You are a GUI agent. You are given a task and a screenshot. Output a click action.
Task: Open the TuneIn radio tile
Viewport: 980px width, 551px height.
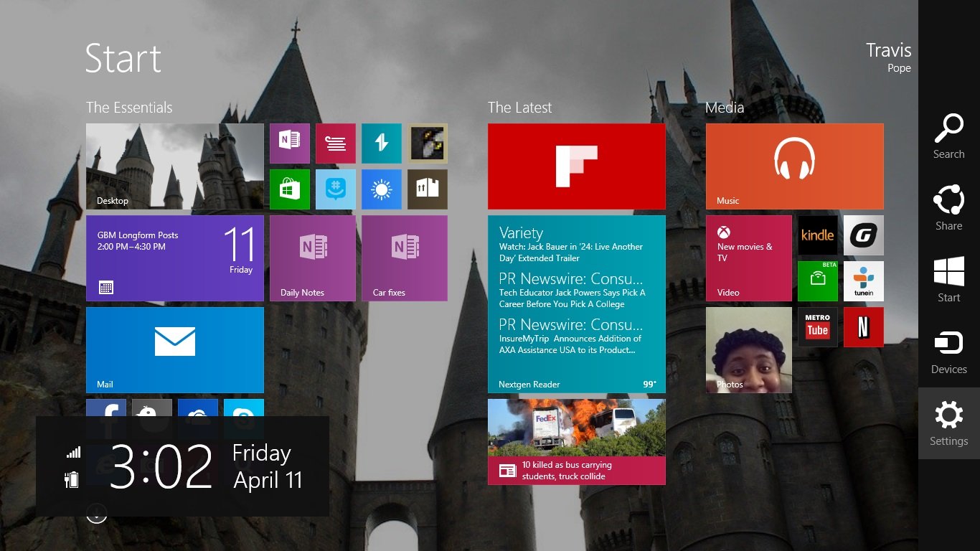[864, 281]
